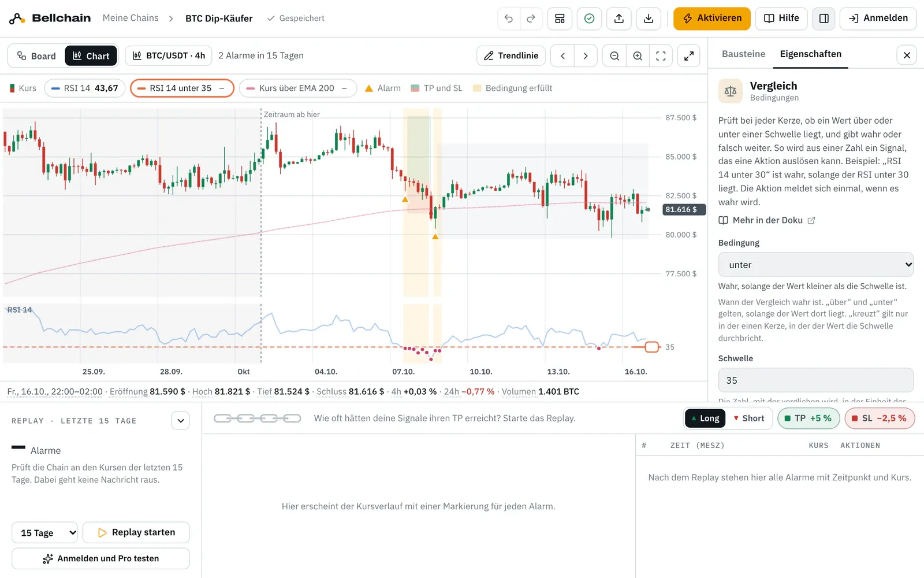
Task: Zoom out the chart
Action: pyautogui.click(x=614, y=56)
